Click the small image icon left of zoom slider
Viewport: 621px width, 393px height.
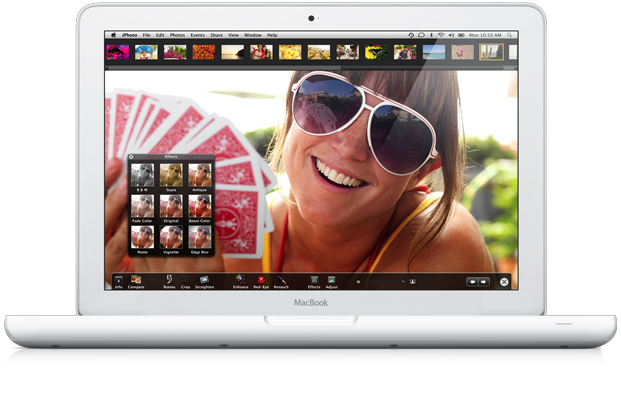[x=358, y=282]
